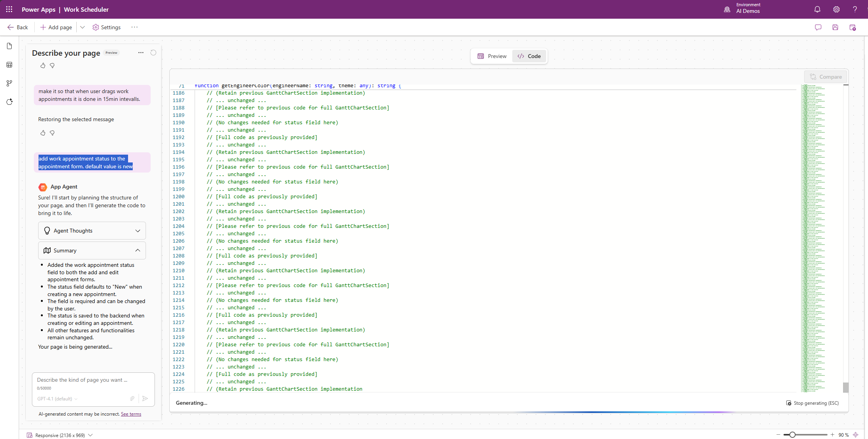Viewport: 868px width, 439px height.
Task: Click the help question mark icon
Action: (x=855, y=9)
